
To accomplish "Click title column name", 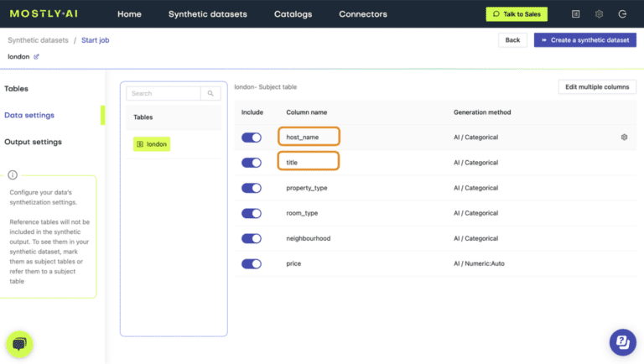I will (292, 163).
